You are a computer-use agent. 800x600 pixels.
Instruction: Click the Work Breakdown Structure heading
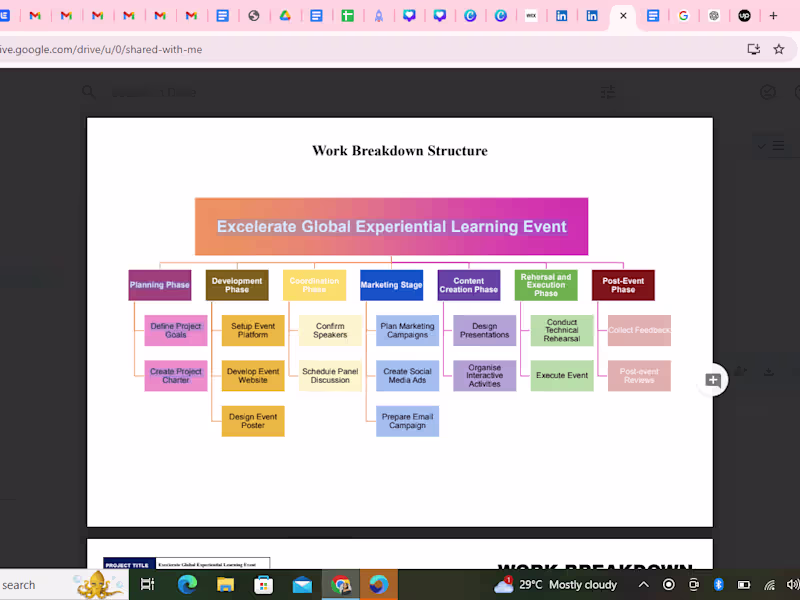coord(399,151)
